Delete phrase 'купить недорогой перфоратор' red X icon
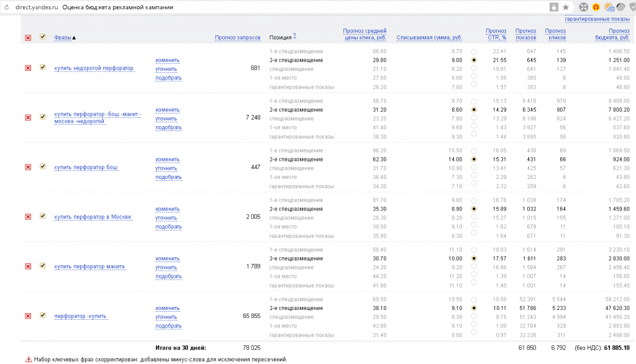Screen dimensions: 636x364 (28, 68)
